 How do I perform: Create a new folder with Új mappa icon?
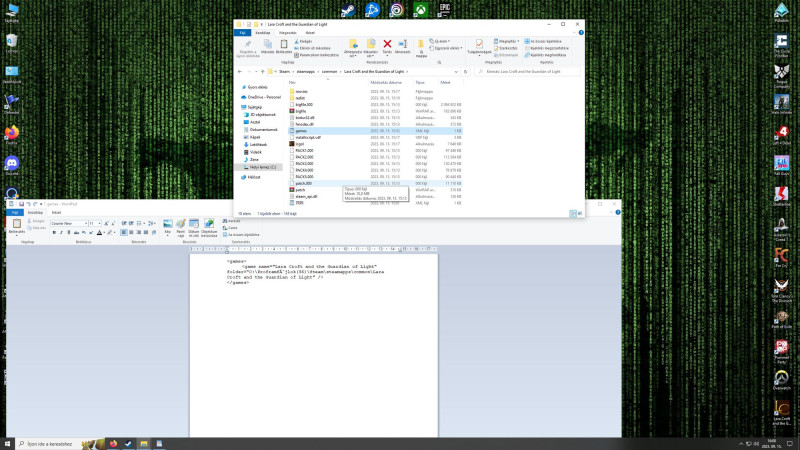tap(421, 44)
